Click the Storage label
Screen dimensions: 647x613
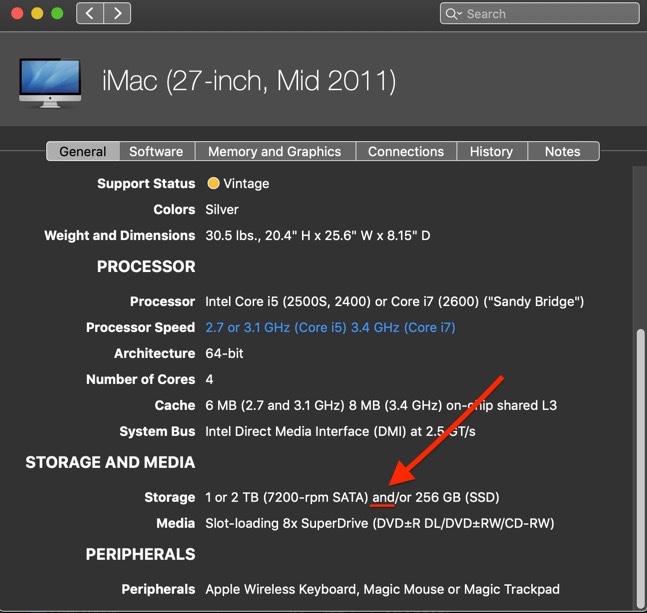[170, 497]
